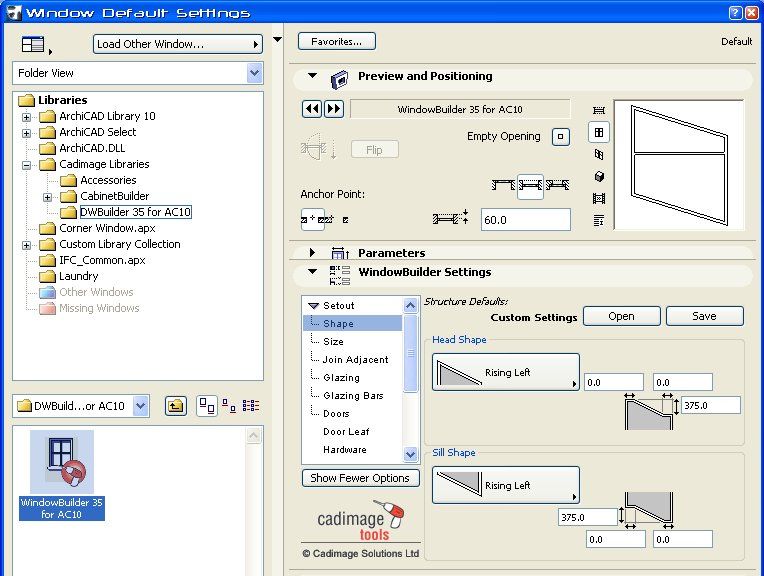
Task: Click the settings list scroll up arrow
Action: tap(411, 306)
